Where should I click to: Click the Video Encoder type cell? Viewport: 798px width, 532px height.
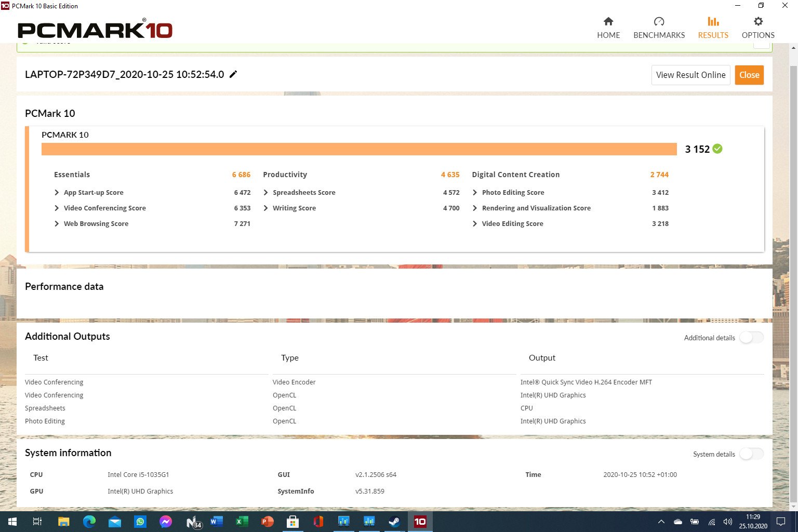(294, 382)
